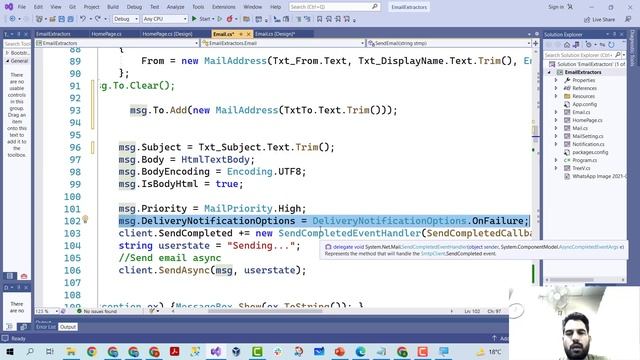Open the EmailExtractors project scope dropdown
This screenshot has height=360, width=640.
pos(117,43)
